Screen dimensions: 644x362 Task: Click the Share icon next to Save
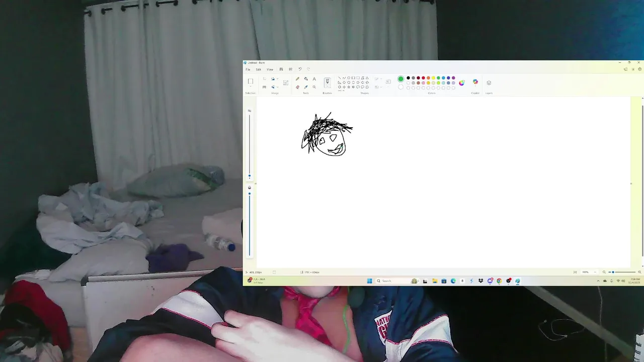[x=290, y=69]
